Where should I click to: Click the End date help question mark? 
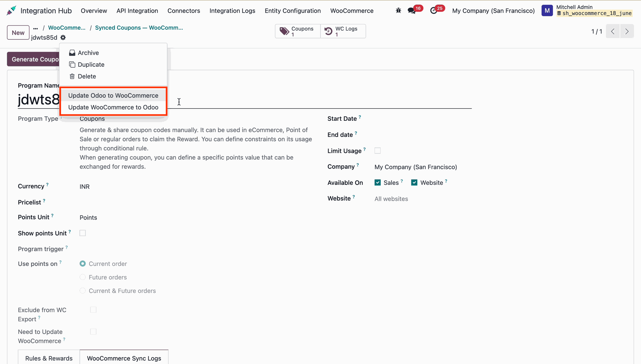356,133
